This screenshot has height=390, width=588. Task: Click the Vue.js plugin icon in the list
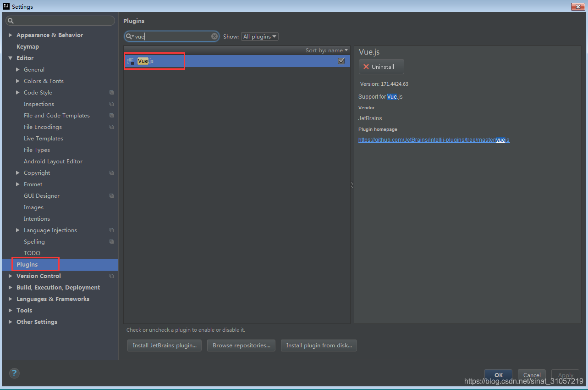click(131, 61)
